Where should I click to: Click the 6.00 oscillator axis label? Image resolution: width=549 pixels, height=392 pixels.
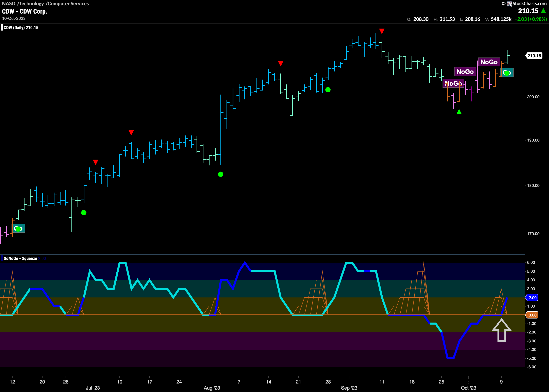(x=531, y=263)
